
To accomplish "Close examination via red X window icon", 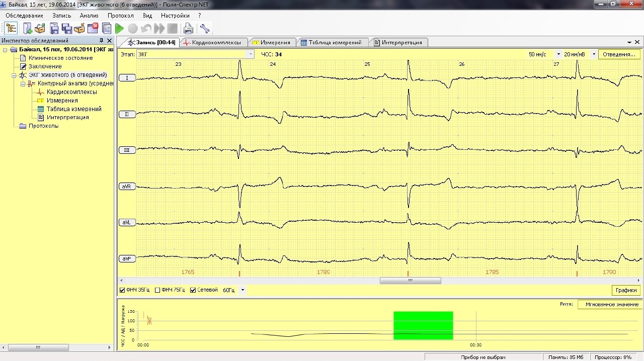I will click(x=93, y=28).
